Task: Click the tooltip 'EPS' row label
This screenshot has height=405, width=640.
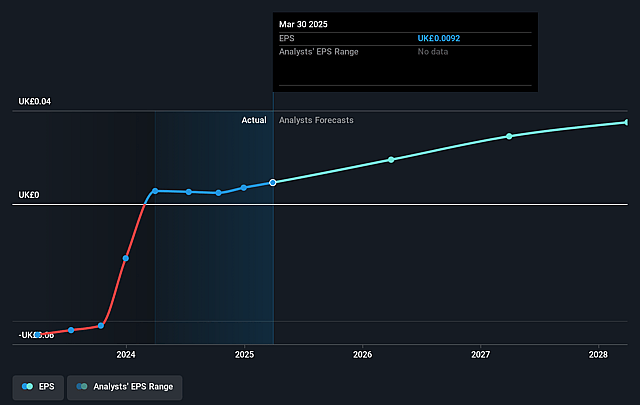Action: tap(287, 38)
